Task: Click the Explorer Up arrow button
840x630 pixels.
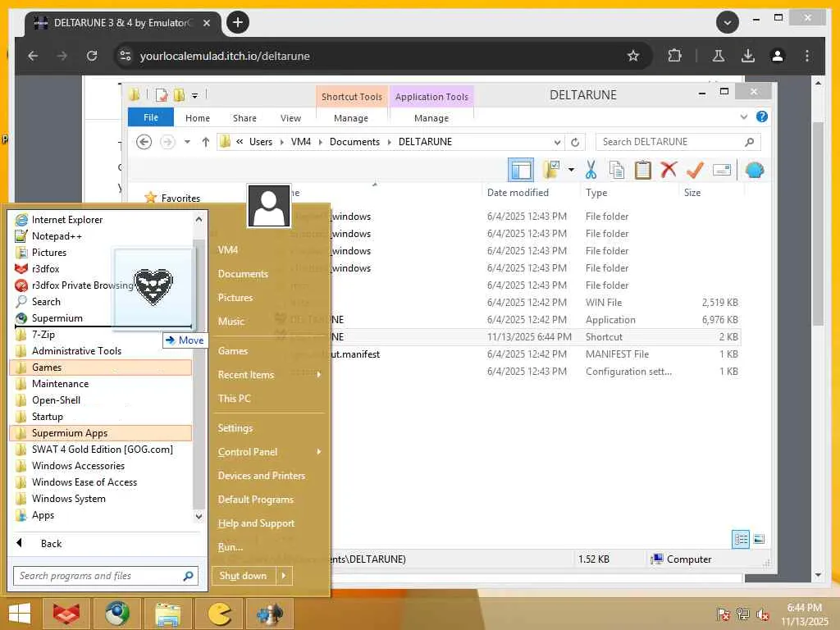Action: (206, 142)
